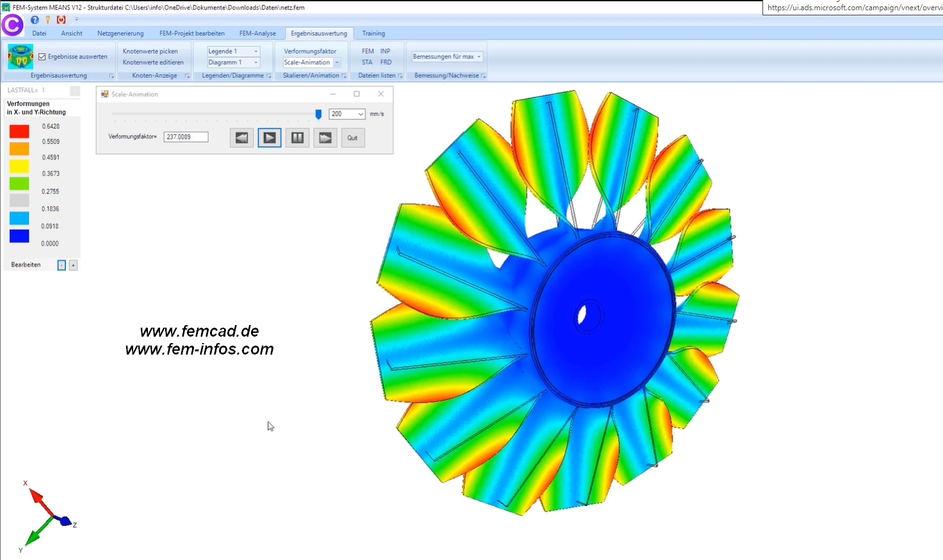Click the fast-forward animation button
The image size is (943, 560).
click(x=325, y=138)
